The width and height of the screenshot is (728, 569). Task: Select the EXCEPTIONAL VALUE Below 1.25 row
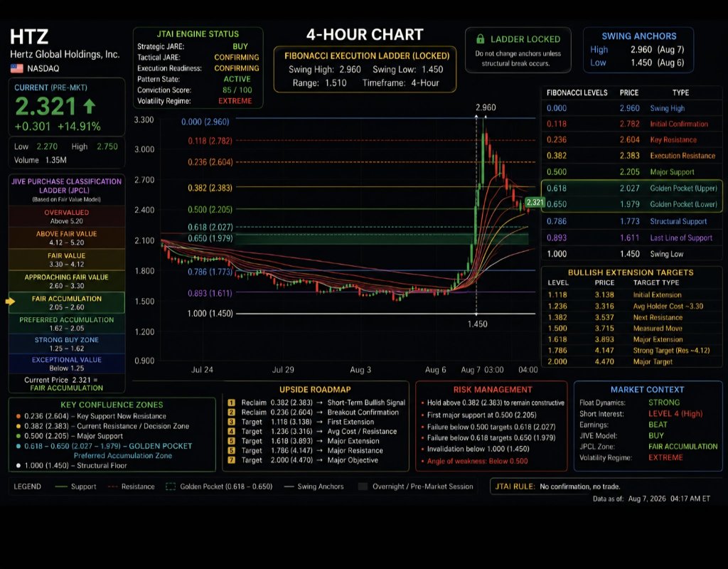point(67,363)
